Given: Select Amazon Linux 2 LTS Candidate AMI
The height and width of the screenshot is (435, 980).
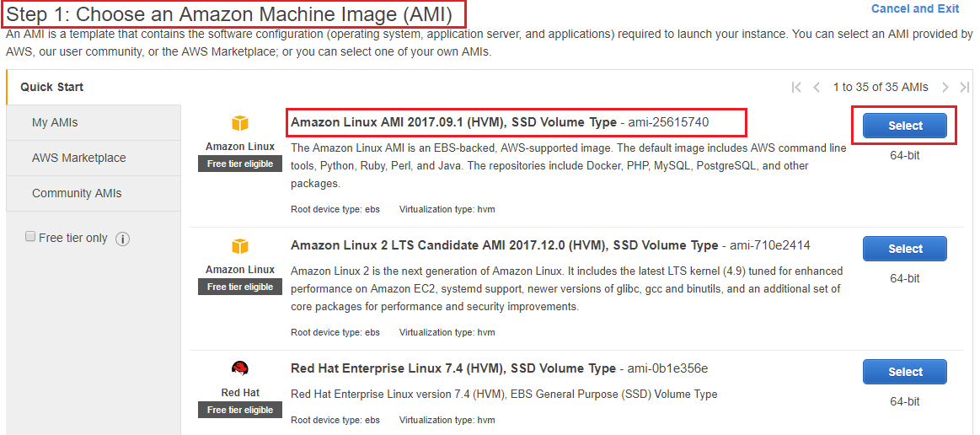Looking at the screenshot, I should tap(904, 249).
